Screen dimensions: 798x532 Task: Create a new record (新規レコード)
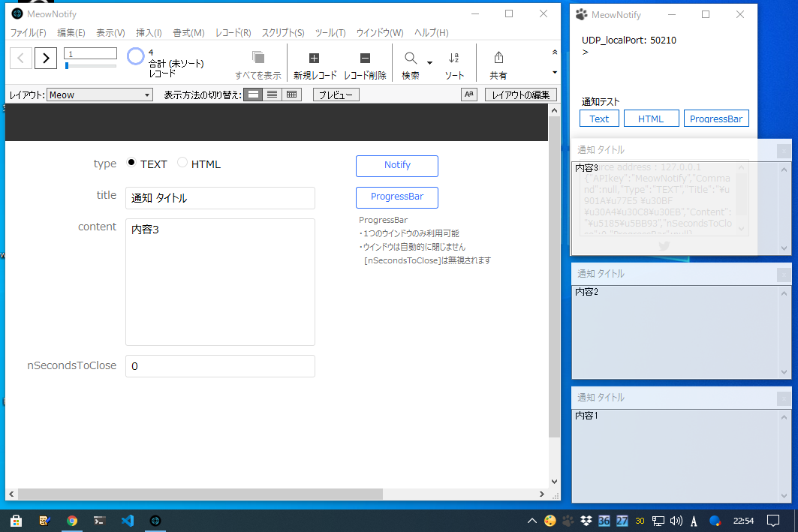[x=315, y=65]
